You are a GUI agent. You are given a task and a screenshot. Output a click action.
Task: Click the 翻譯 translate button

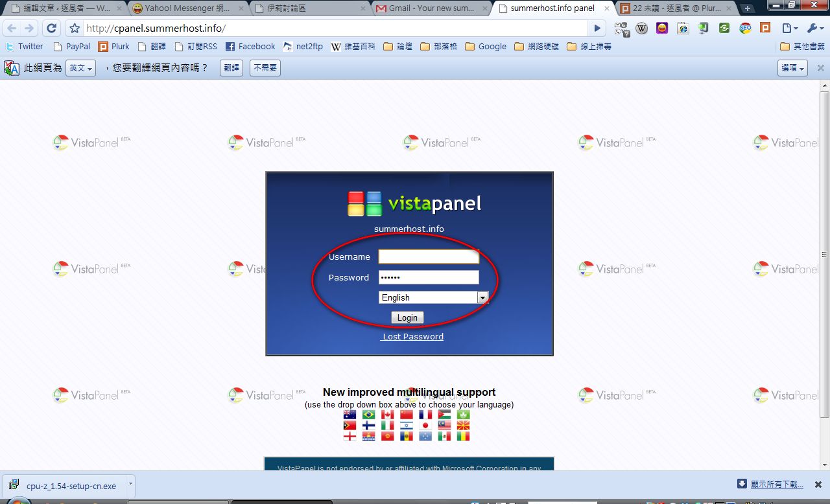click(x=231, y=68)
